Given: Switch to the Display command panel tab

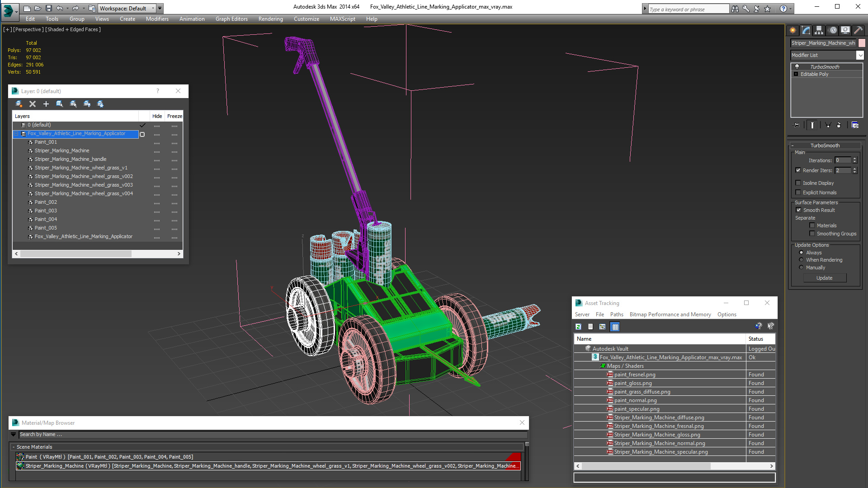Looking at the screenshot, I should [x=845, y=30].
